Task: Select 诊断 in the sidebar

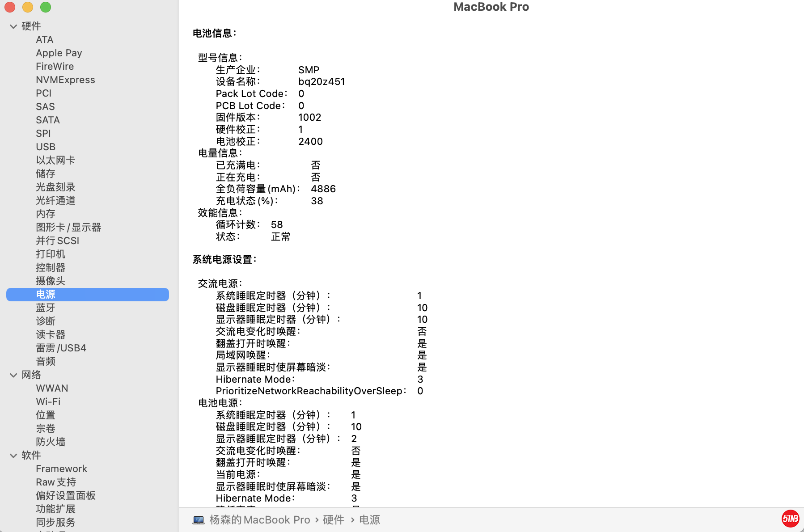Action: [x=46, y=321]
